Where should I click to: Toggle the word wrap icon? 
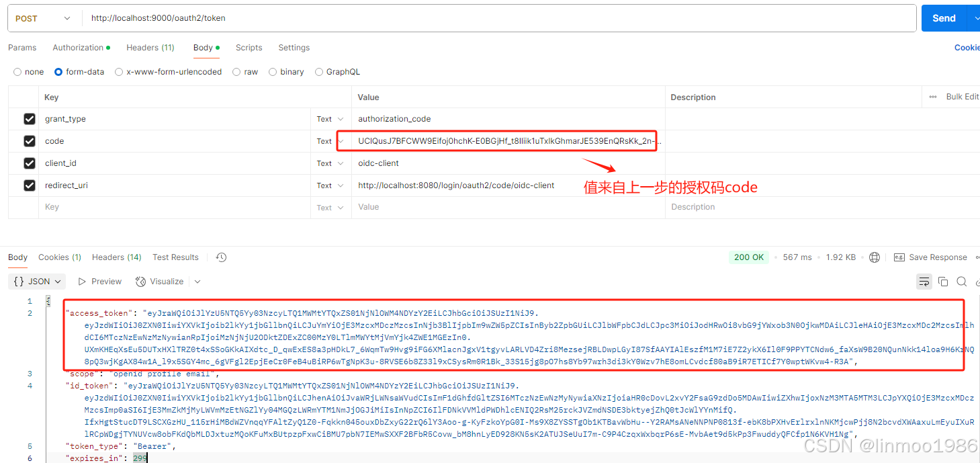pos(924,282)
